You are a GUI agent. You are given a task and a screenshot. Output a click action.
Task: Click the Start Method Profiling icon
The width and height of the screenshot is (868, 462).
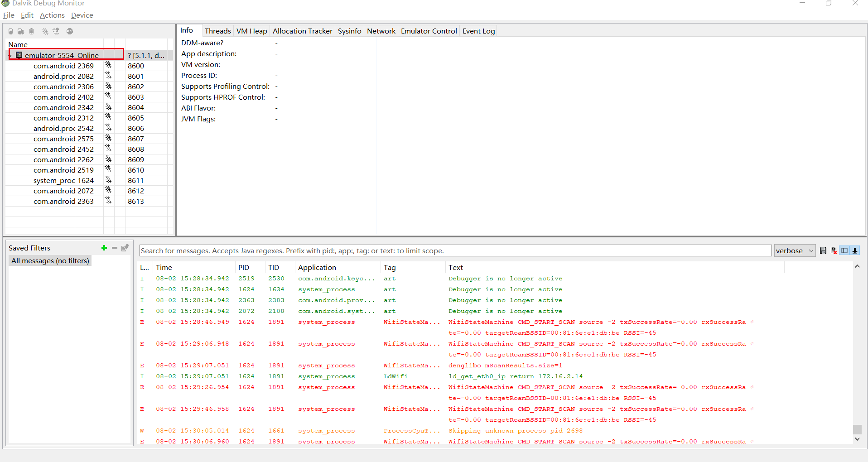pos(56,31)
